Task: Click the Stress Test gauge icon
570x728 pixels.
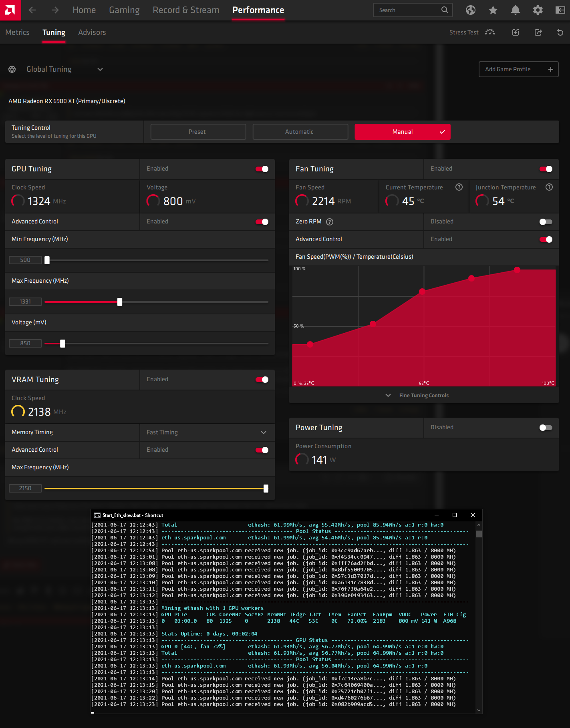Action: pos(490,32)
